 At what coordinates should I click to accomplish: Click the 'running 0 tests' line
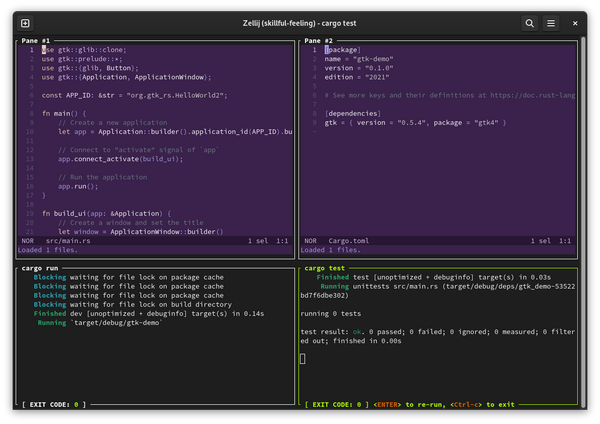click(331, 314)
